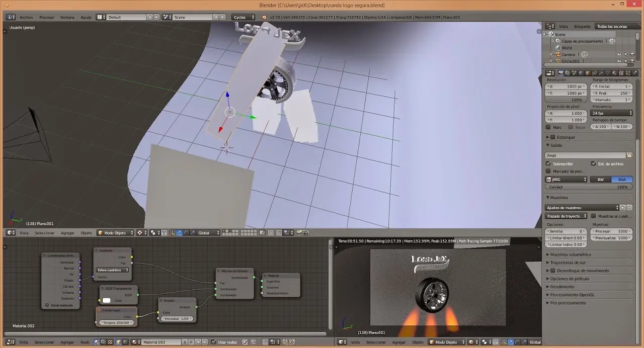This screenshot has width=644, height=348.
Task: Toggle the Ext. de archivo checkbox
Action: (x=593, y=163)
